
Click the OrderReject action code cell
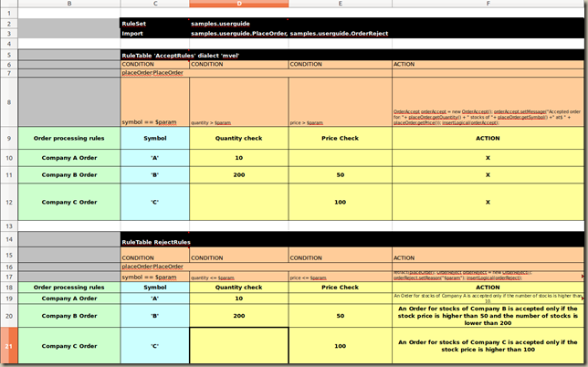point(488,276)
